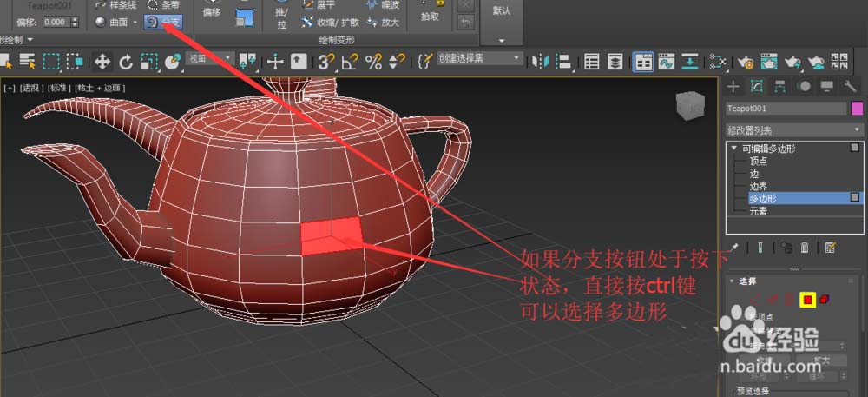868x397 pixels.
Task: Toggle the Window/Crossing selection mode
Action: coord(75,61)
